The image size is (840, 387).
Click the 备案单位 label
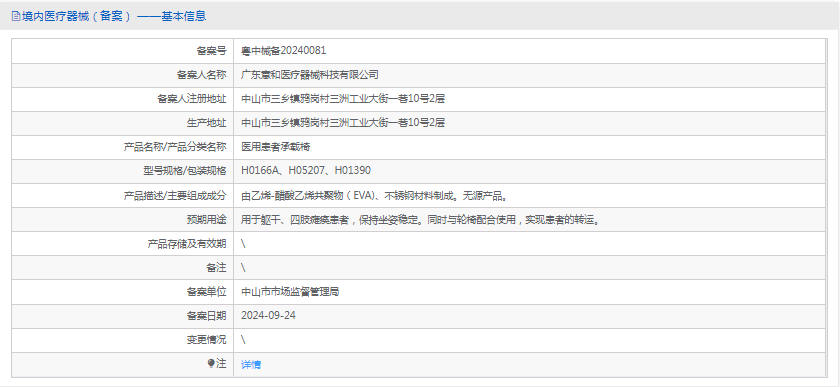click(x=206, y=292)
